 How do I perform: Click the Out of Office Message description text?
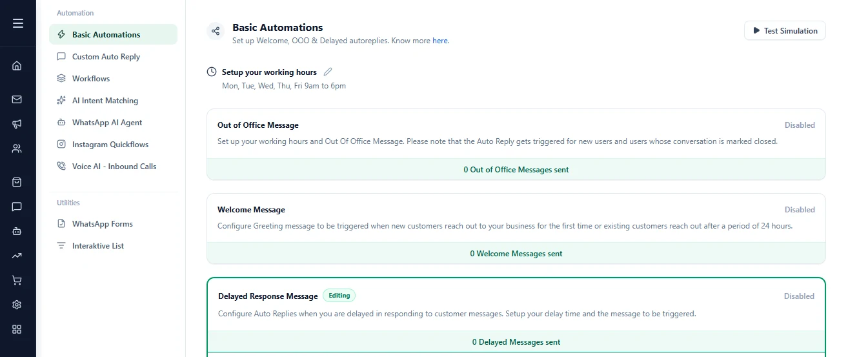498,141
